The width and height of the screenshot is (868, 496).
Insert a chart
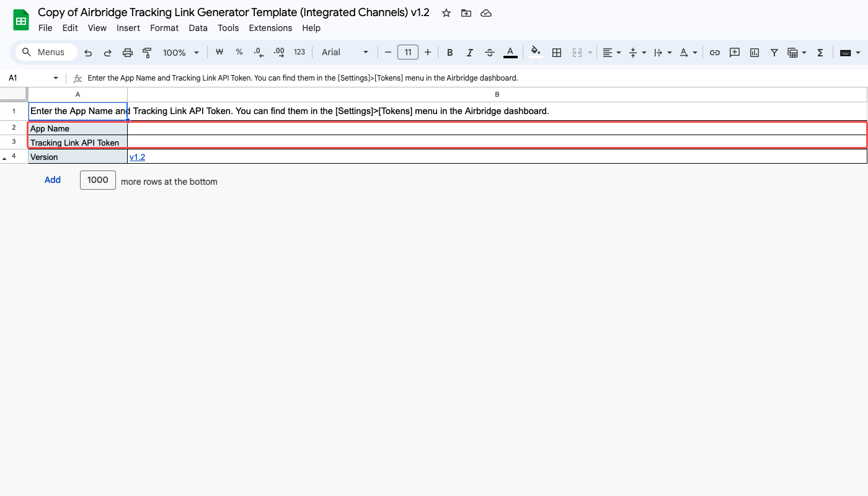[755, 53]
